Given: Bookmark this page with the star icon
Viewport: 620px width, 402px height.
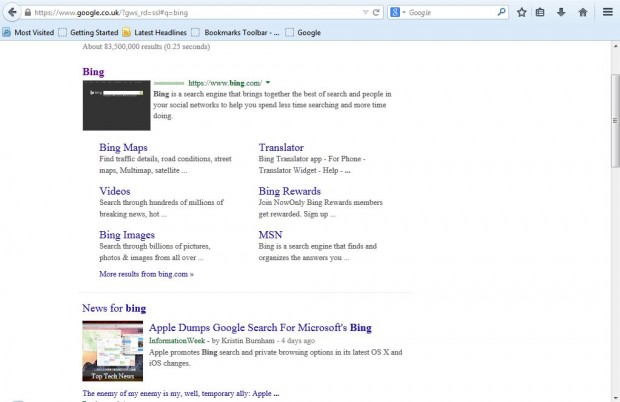Looking at the screenshot, I should [x=522, y=12].
